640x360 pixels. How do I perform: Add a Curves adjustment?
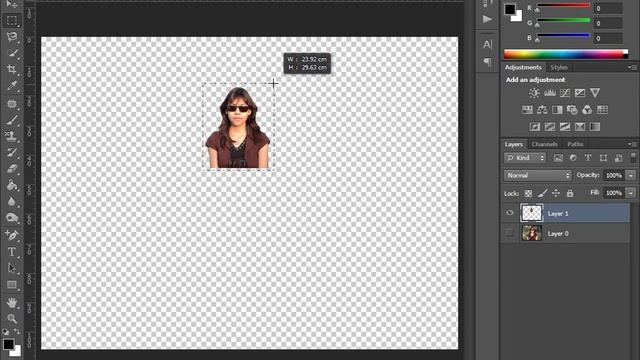click(x=565, y=93)
